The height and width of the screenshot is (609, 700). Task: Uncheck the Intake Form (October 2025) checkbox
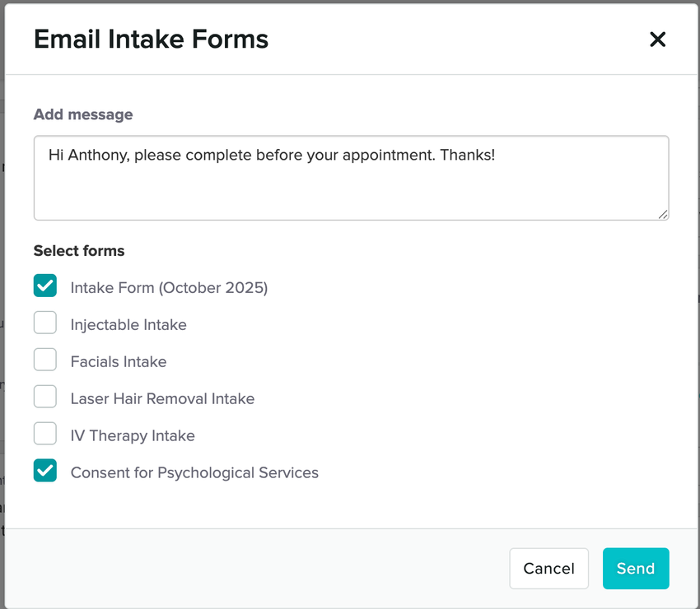point(45,286)
